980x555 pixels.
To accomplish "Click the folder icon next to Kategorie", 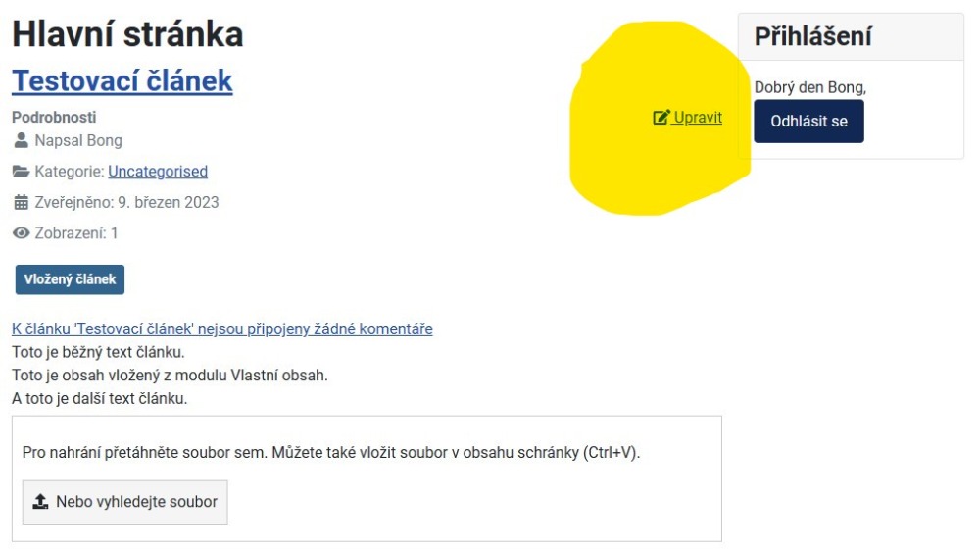I will click(21, 172).
